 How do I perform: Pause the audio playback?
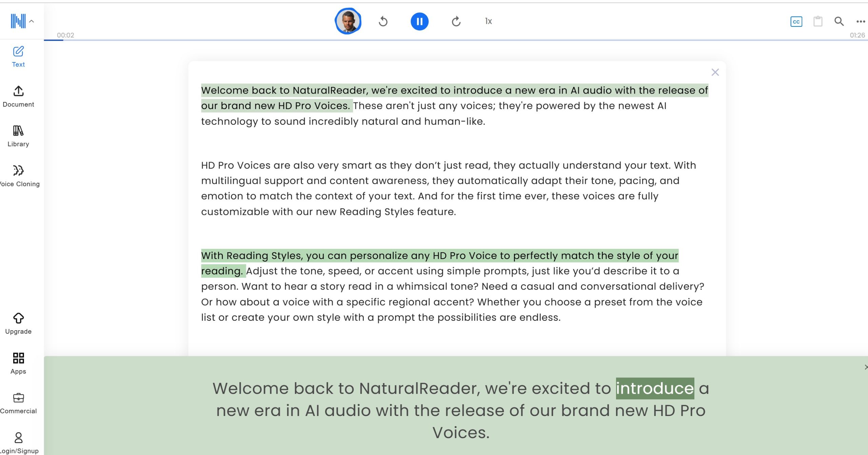[x=419, y=21]
